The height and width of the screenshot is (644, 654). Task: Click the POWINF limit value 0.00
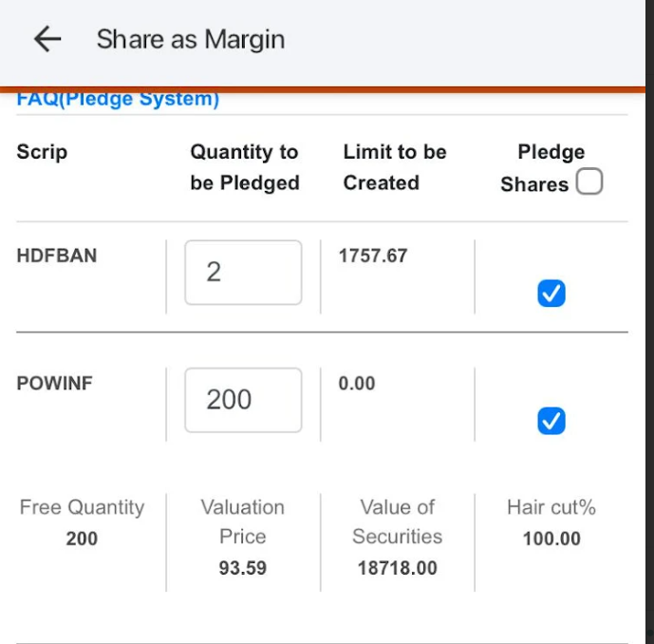(357, 384)
